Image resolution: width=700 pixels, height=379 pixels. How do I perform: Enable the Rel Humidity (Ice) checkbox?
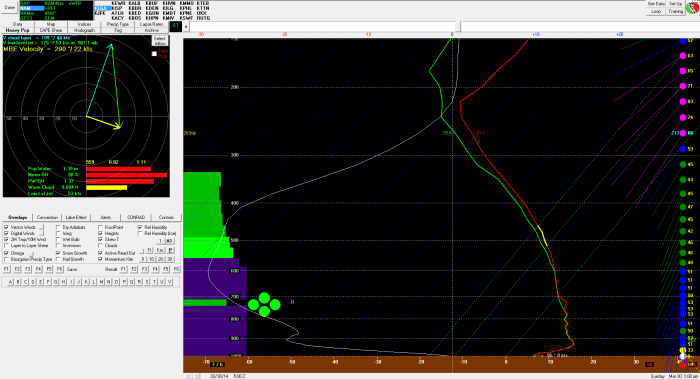pos(140,233)
